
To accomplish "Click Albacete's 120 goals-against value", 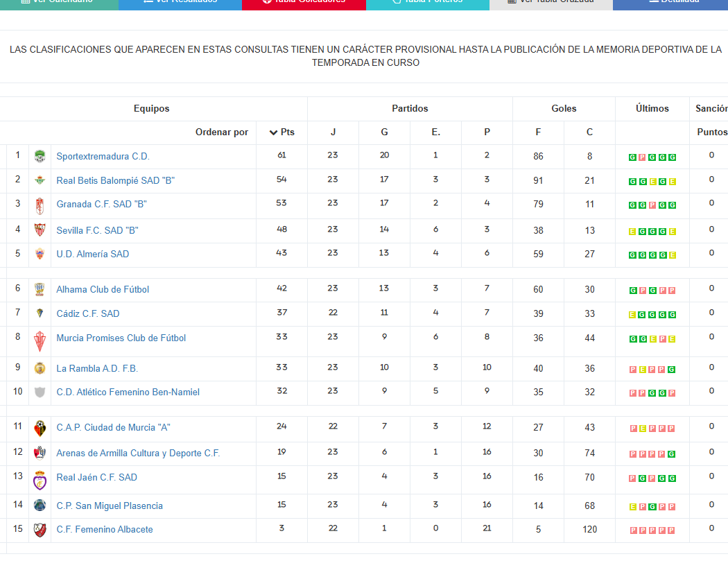I will tap(589, 529).
